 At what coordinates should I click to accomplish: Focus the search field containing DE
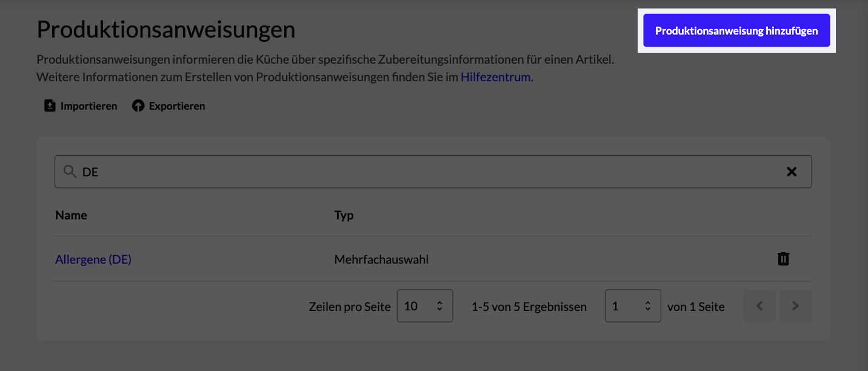pyautogui.click(x=433, y=172)
